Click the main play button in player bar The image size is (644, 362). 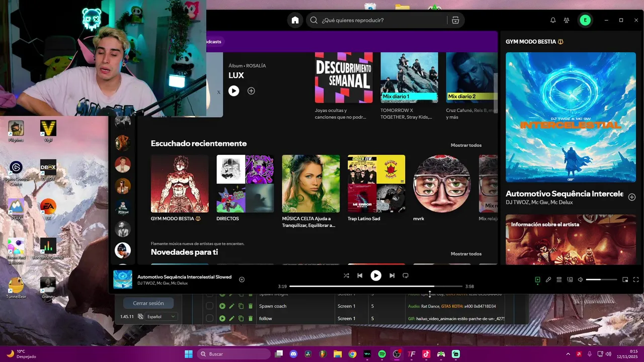(376, 276)
